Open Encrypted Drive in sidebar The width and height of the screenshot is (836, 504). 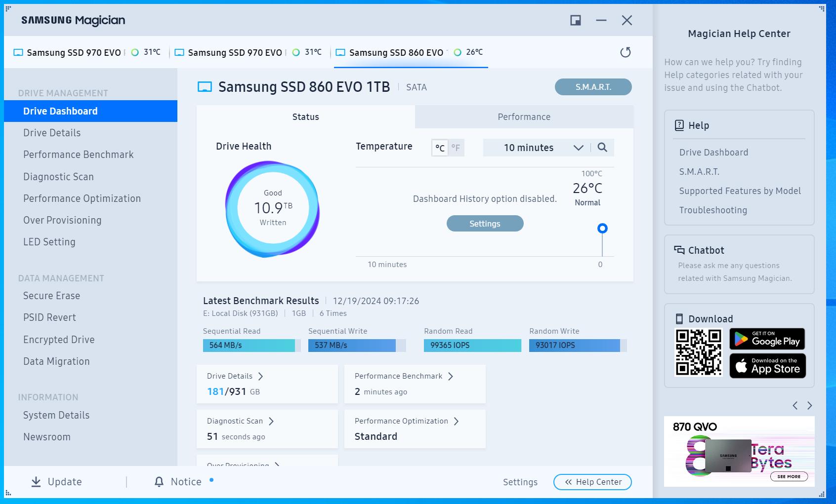click(90, 340)
